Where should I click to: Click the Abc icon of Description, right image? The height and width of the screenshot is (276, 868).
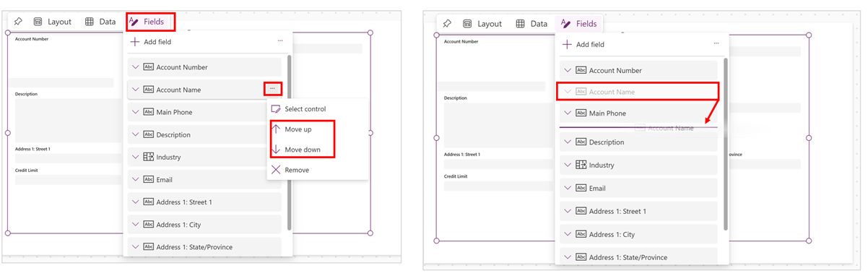(581, 142)
